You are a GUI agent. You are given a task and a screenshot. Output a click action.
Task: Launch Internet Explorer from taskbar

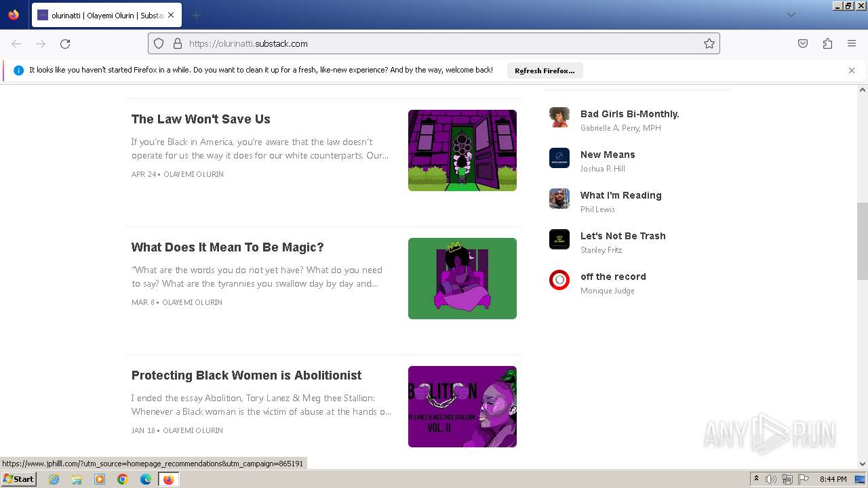tap(54, 479)
